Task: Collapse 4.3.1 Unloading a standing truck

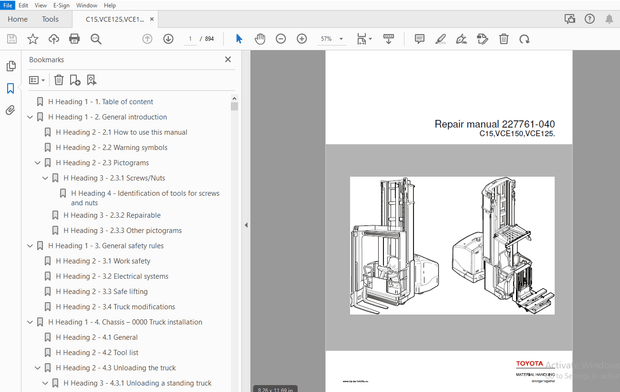Action: (45, 383)
